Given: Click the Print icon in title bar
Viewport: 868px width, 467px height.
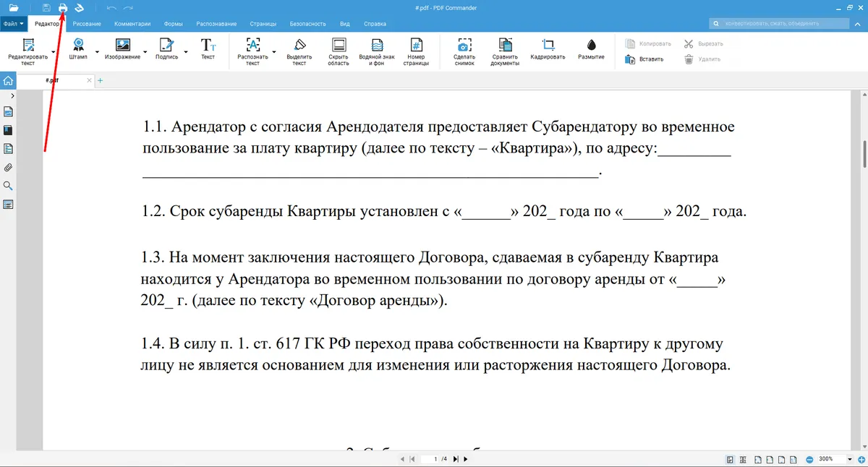Looking at the screenshot, I should tap(63, 8).
